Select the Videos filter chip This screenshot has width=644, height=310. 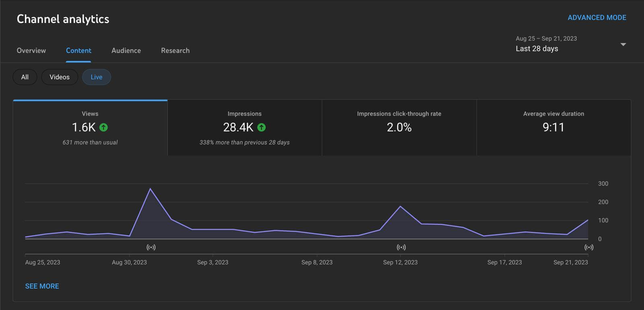pyautogui.click(x=60, y=77)
